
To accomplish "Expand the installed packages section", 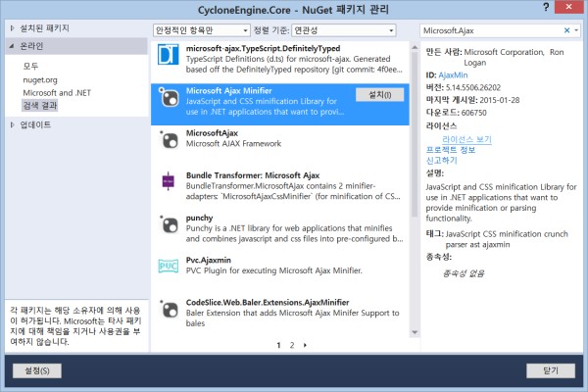I will (x=13, y=28).
